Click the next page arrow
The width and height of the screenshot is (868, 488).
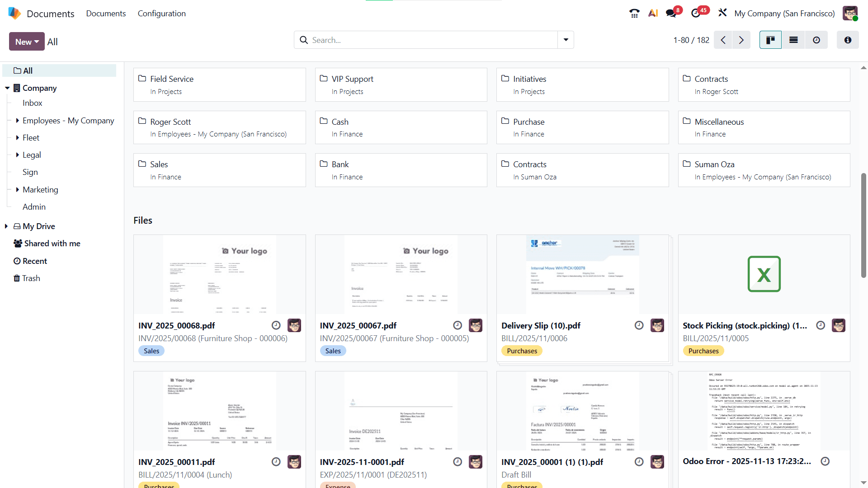(741, 40)
